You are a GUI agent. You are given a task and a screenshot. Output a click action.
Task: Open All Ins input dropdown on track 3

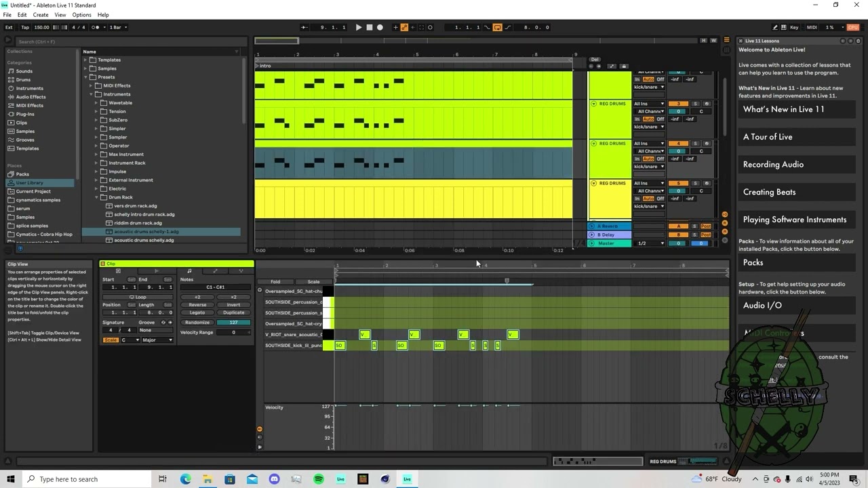coord(649,104)
